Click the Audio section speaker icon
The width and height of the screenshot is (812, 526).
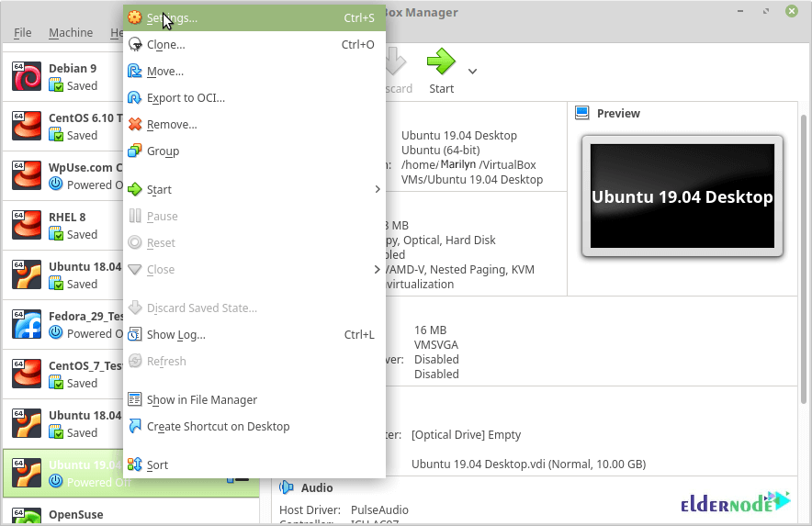click(x=287, y=487)
